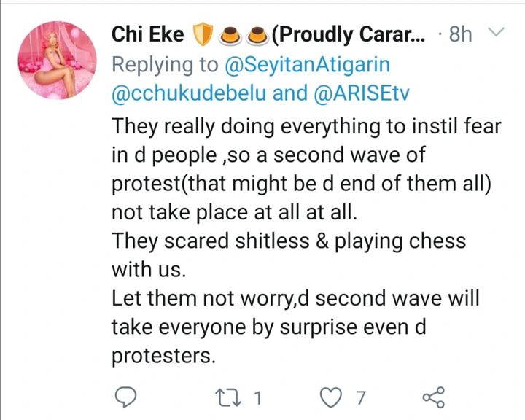Click the Chi Eke display name

pos(147,34)
